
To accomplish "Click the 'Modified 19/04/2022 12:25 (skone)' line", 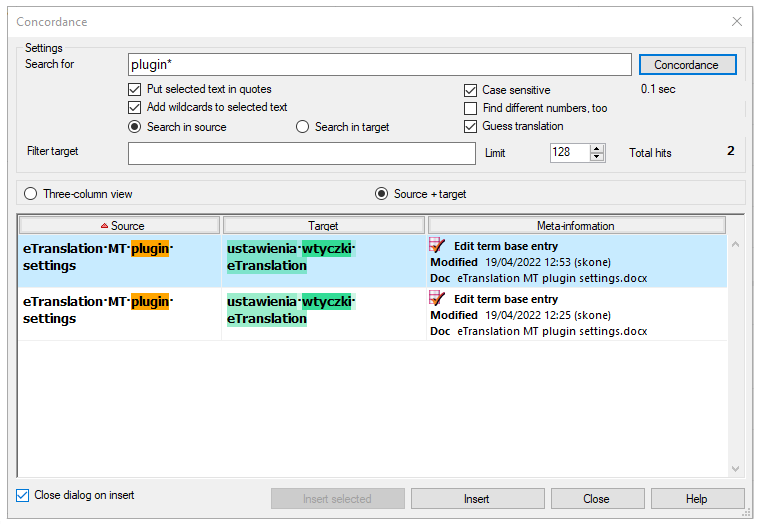I will [x=520, y=315].
